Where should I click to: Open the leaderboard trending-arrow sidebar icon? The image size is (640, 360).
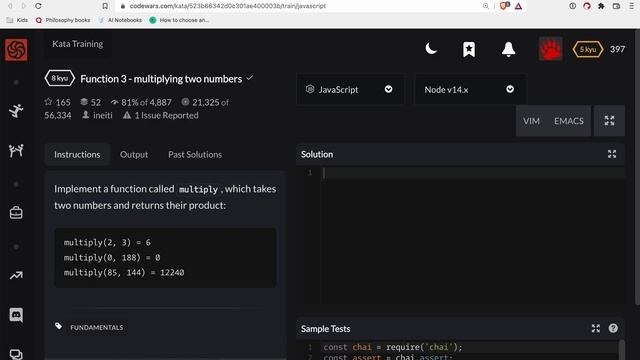[16, 276]
